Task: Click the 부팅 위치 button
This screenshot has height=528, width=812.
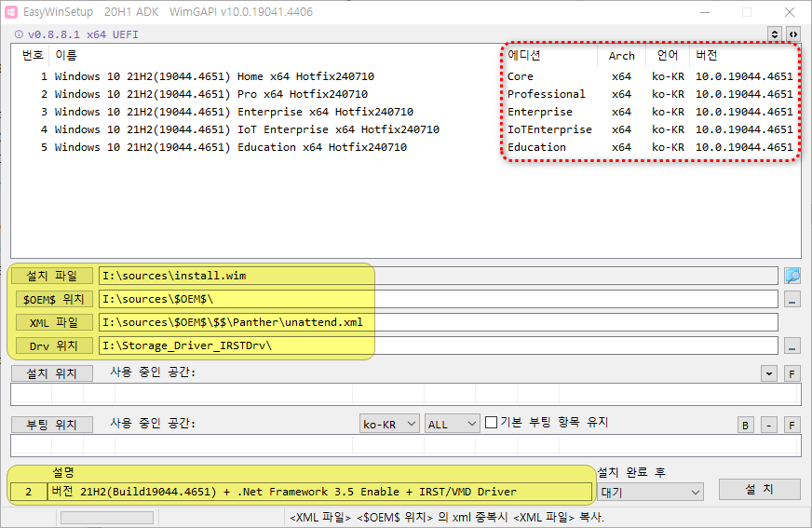Action: 52,425
